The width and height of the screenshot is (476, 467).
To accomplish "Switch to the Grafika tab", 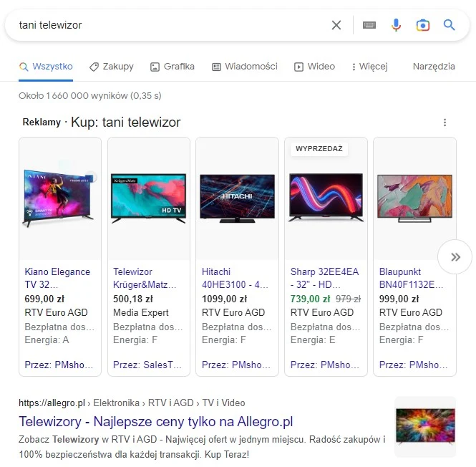I will click(173, 67).
